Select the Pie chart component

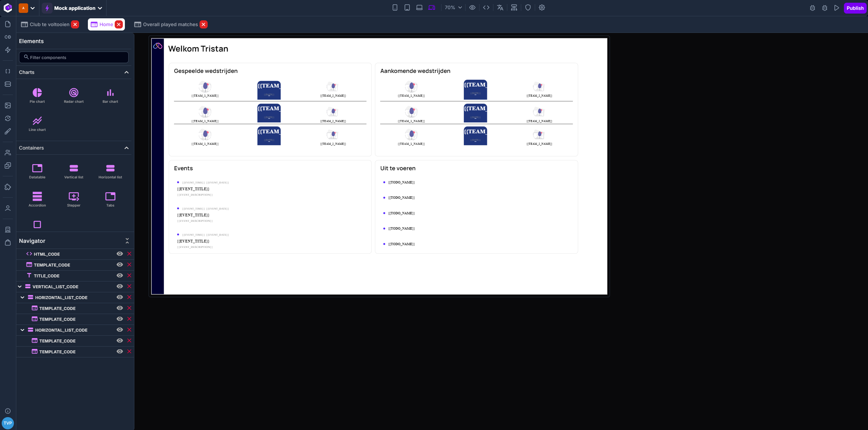pos(37,95)
